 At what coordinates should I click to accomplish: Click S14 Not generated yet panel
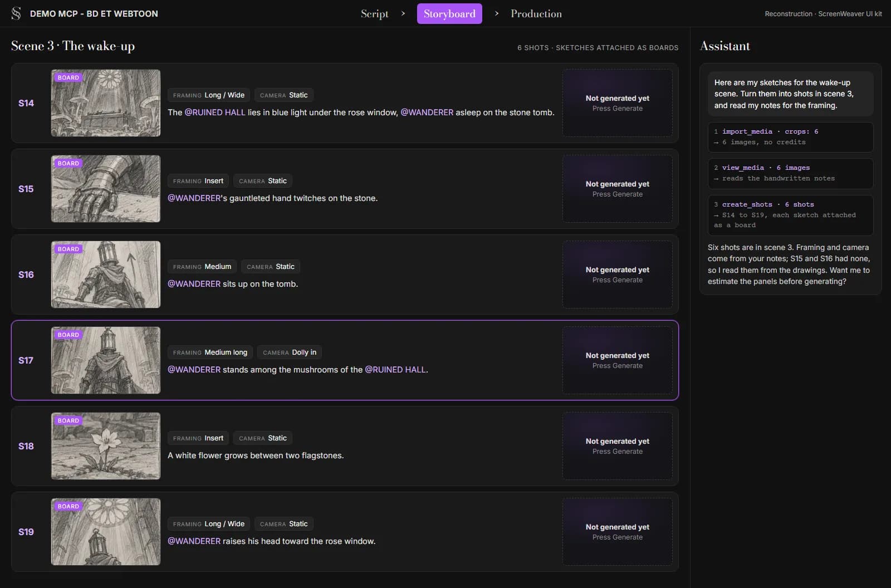(x=618, y=103)
